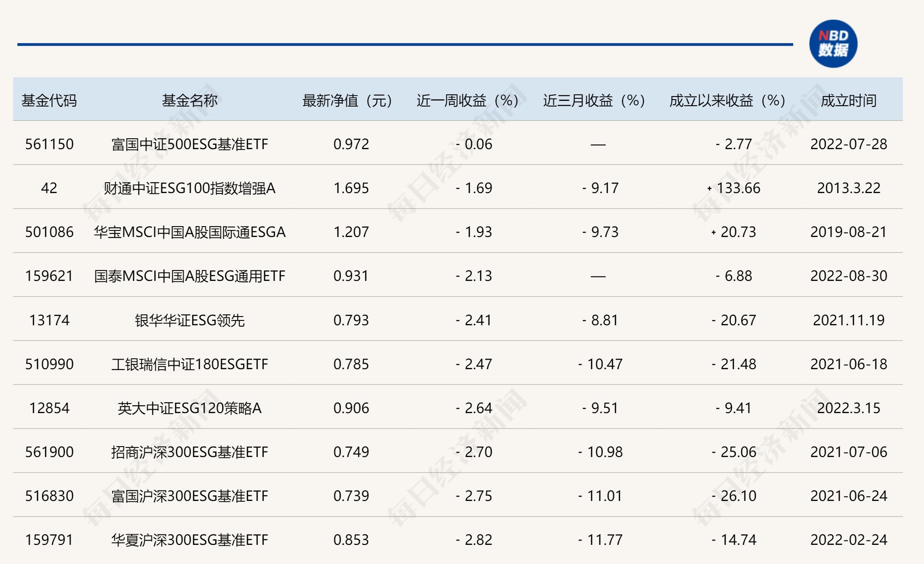Click the 成立以来收益（%） column header
Viewport: 924px width, 564px height.
(x=727, y=100)
